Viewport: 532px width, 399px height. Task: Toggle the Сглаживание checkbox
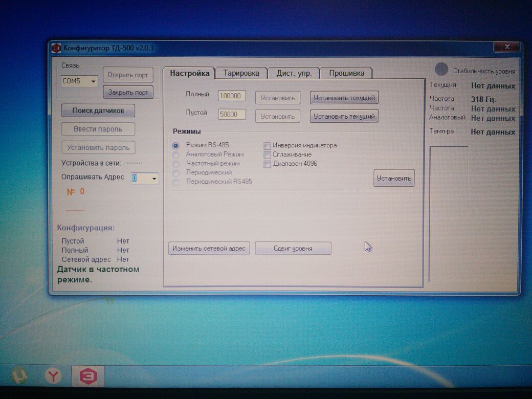pos(267,154)
